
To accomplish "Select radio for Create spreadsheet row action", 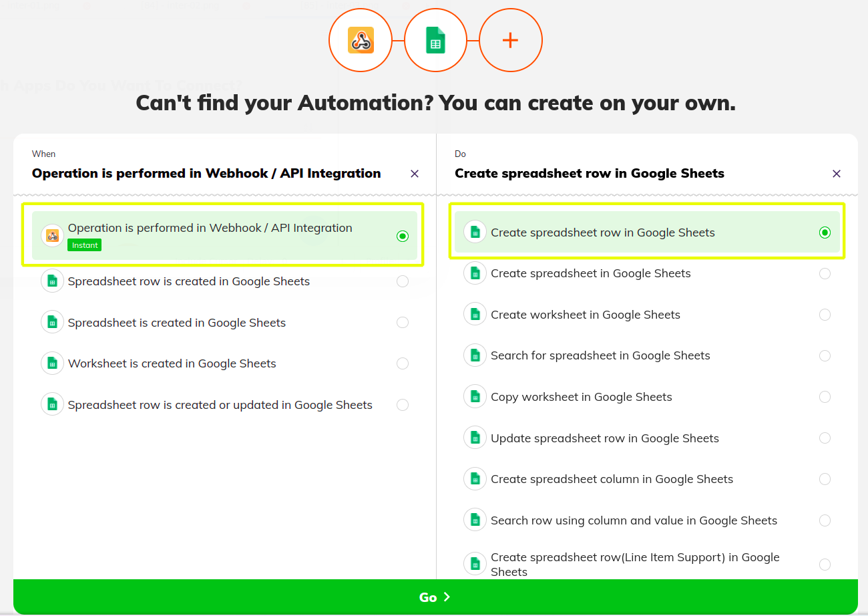I will click(x=825, y=233).
